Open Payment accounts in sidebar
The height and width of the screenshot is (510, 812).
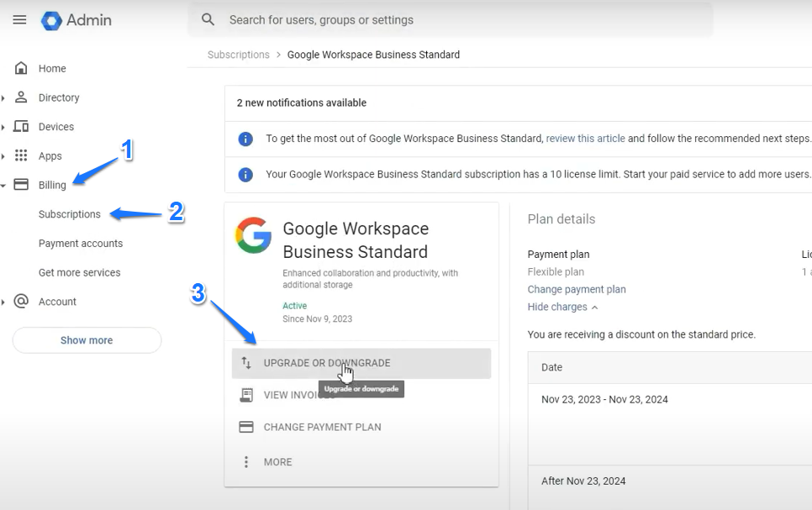(x=80, y=244)
